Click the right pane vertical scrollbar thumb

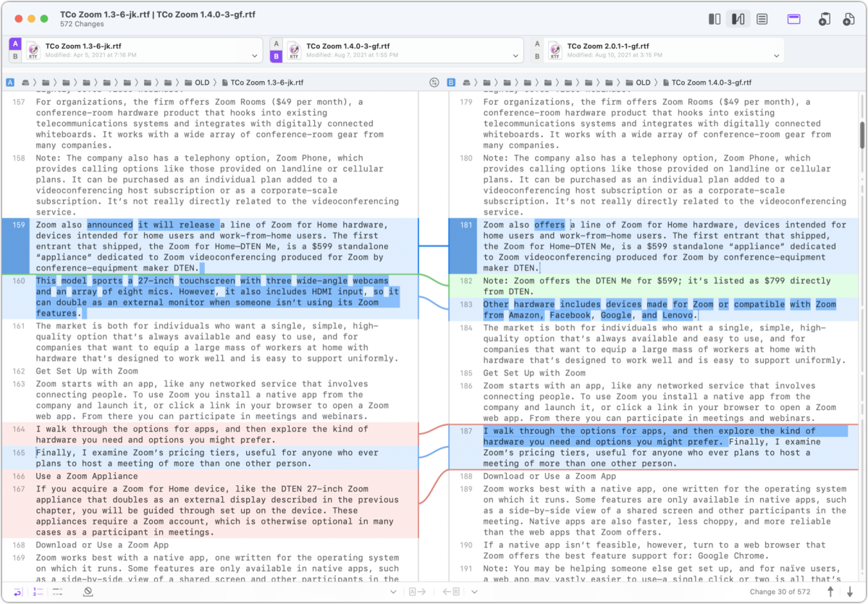(862, 135)
